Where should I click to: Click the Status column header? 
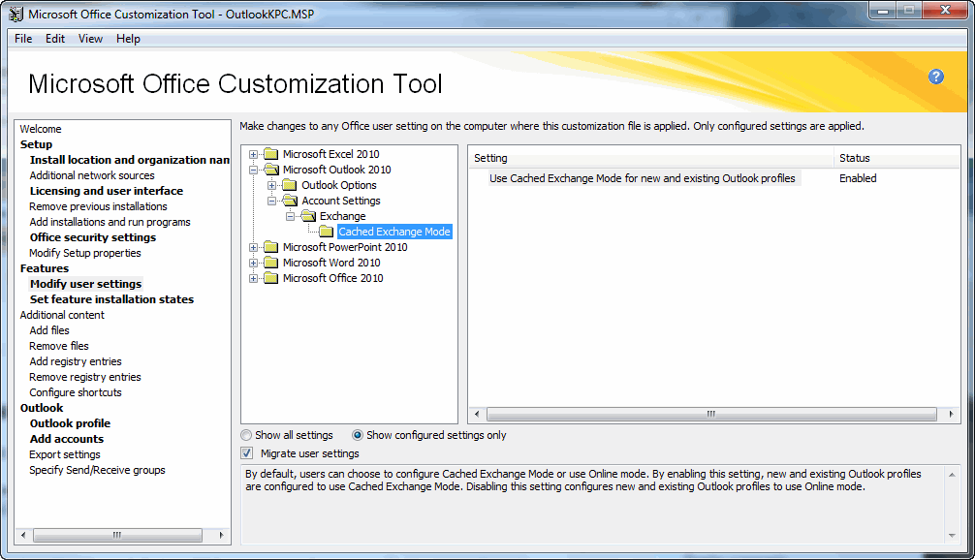click(x=896, y=158)
